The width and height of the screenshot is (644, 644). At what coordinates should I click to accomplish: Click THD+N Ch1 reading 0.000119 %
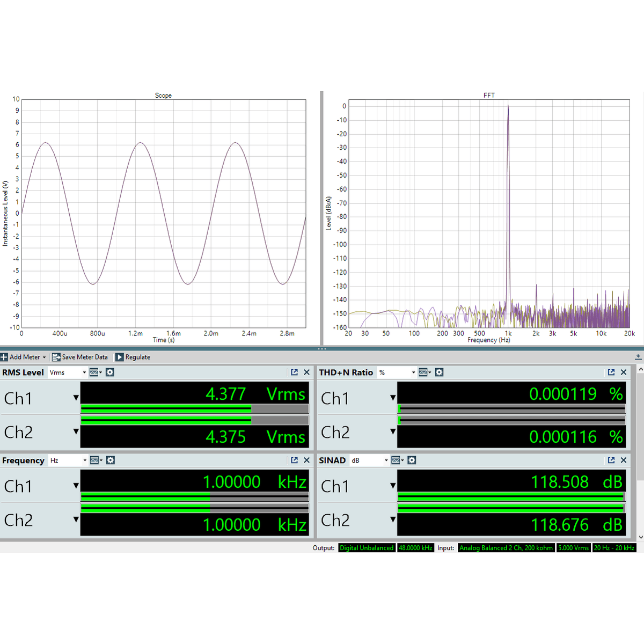(576, 394)
